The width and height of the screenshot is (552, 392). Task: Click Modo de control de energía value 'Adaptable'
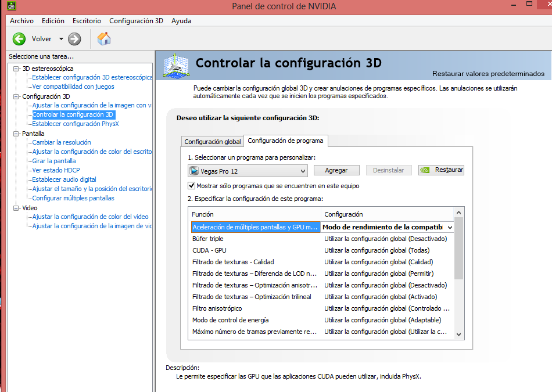click(383, 320)
